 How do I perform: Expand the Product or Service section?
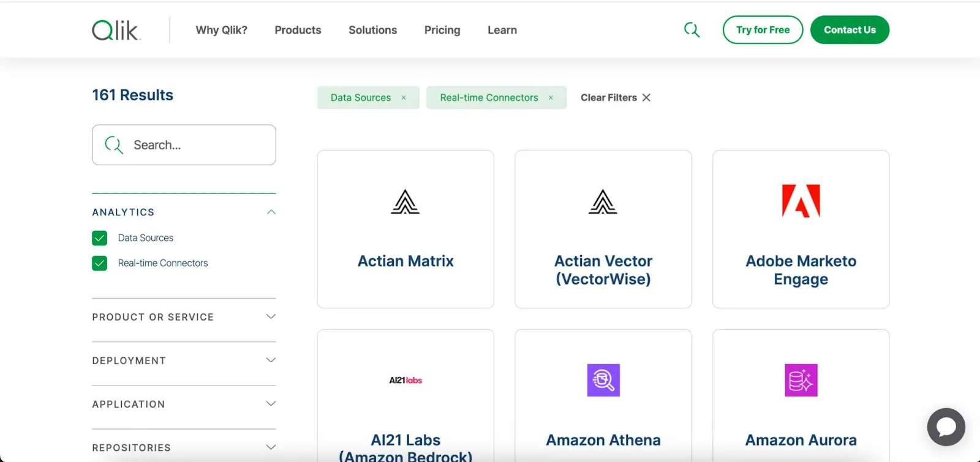point(271,317)
